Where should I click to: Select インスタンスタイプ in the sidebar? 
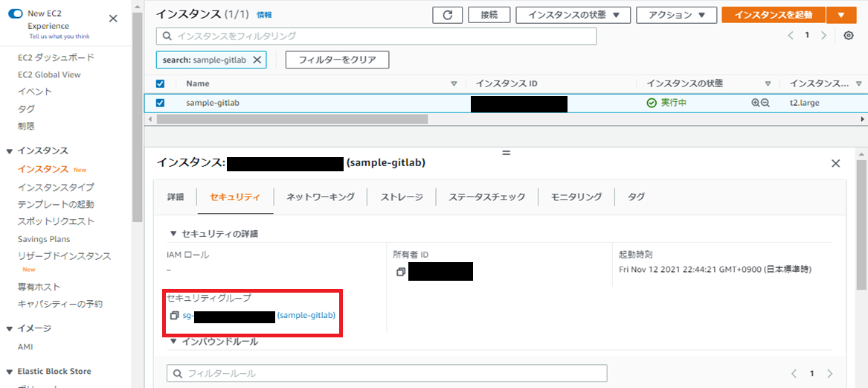(55, 187)
